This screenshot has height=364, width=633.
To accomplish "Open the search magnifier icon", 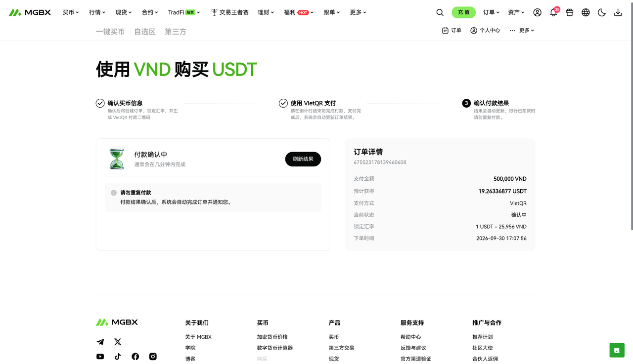I will click(x=440, y=12).
